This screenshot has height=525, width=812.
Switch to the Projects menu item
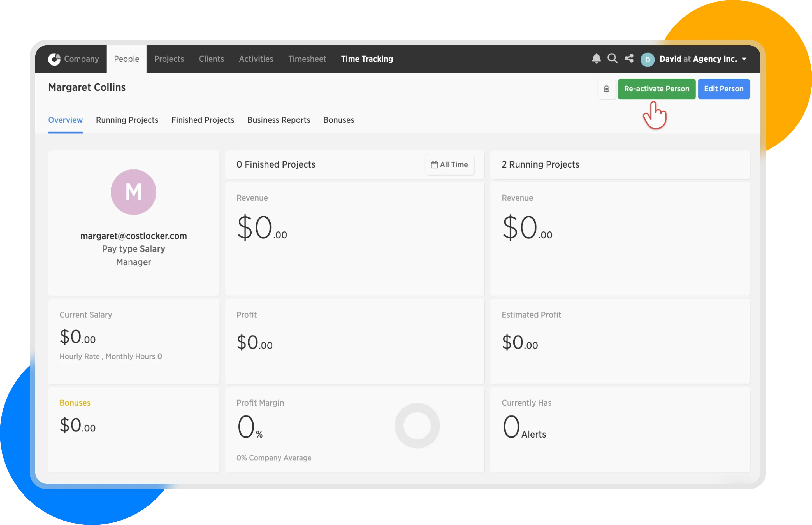pos(169,59)
